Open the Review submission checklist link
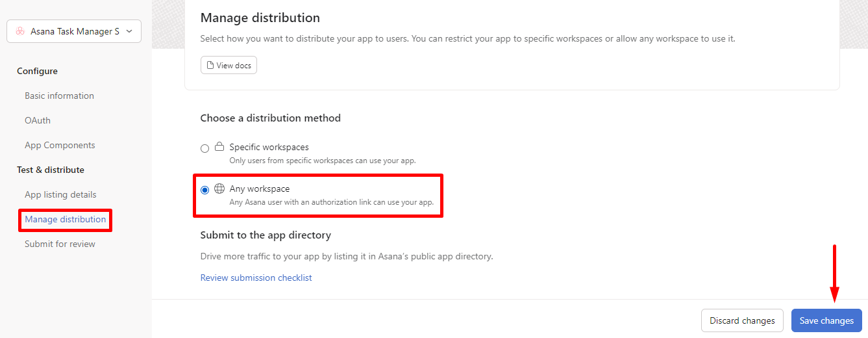 pyautogui.click(x=256, y=278)
